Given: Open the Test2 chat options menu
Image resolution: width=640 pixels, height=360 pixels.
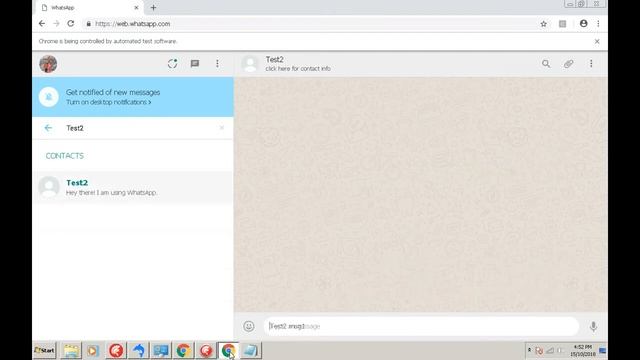Looking at the screenshot, I should 591,64.
